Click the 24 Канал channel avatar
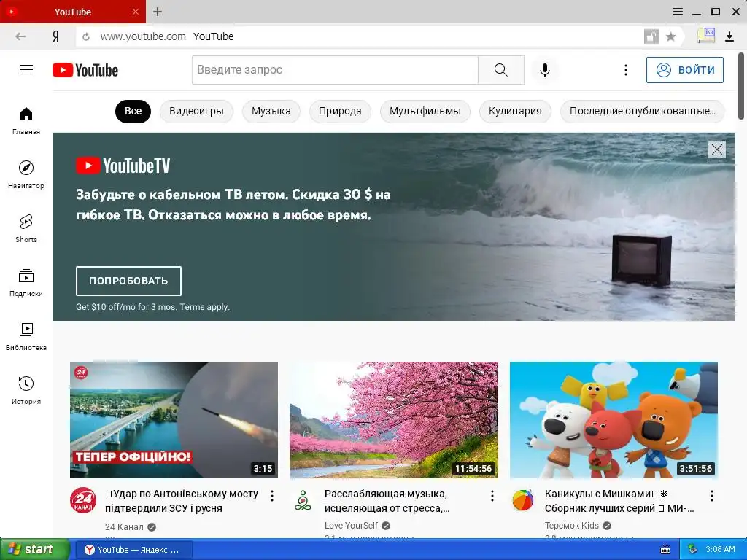Image resolution: width=747 pixels, height=560 pixels. [83, 500]
